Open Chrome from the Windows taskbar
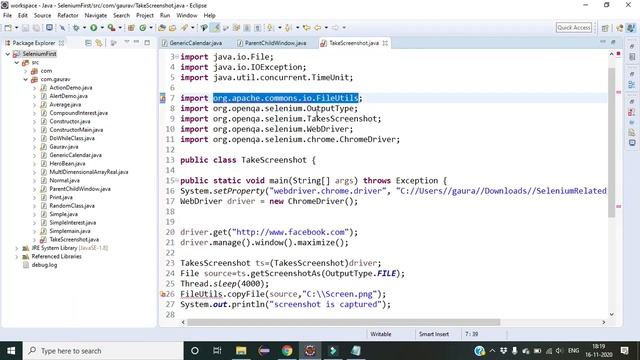The image size is (640, 360). (x=287, y=351)
